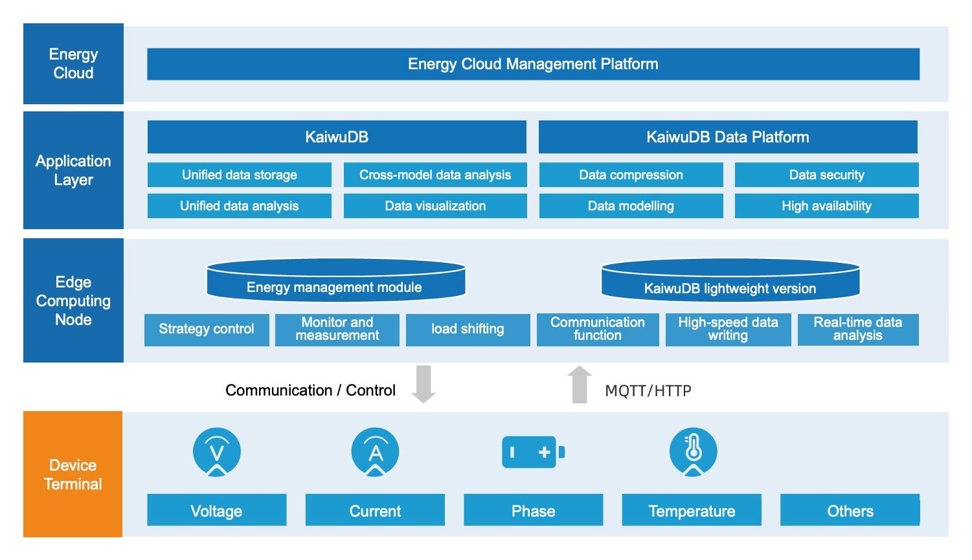This screenshot has width=972, height=560.
Task: Click the Voltage meter icon
Action: point(217,452)
